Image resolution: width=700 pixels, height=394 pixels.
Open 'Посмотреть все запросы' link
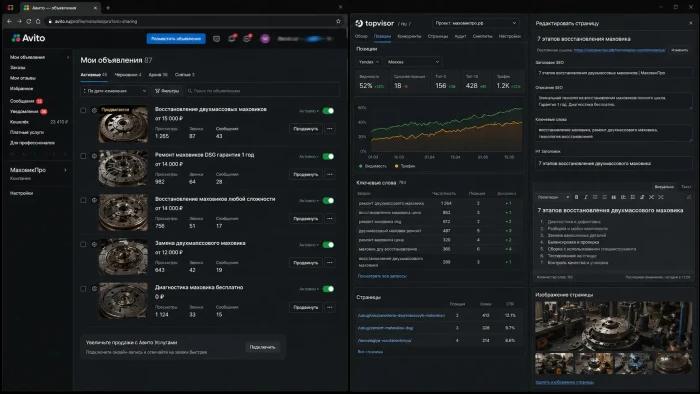382,276
